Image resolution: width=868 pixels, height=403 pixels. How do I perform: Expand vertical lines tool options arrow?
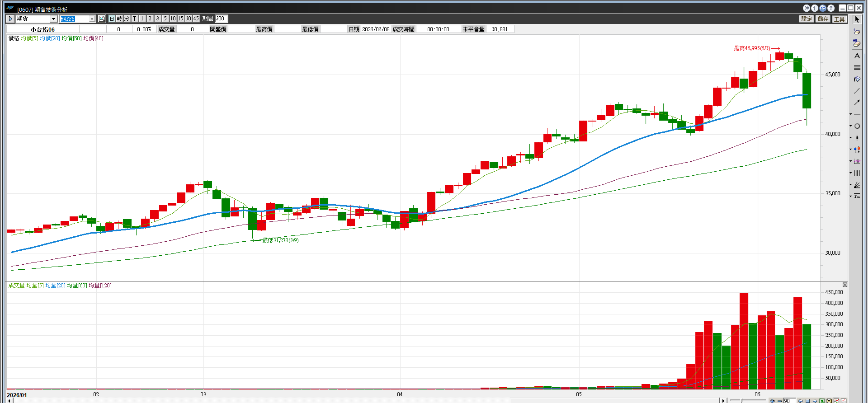[850, 173]
